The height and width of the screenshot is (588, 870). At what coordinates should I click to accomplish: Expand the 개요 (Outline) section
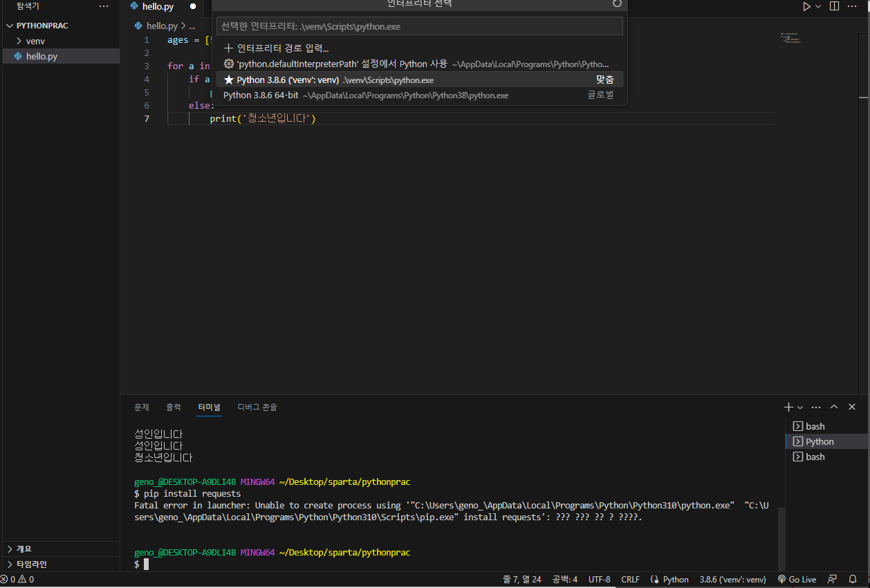[x=60, y=549]
